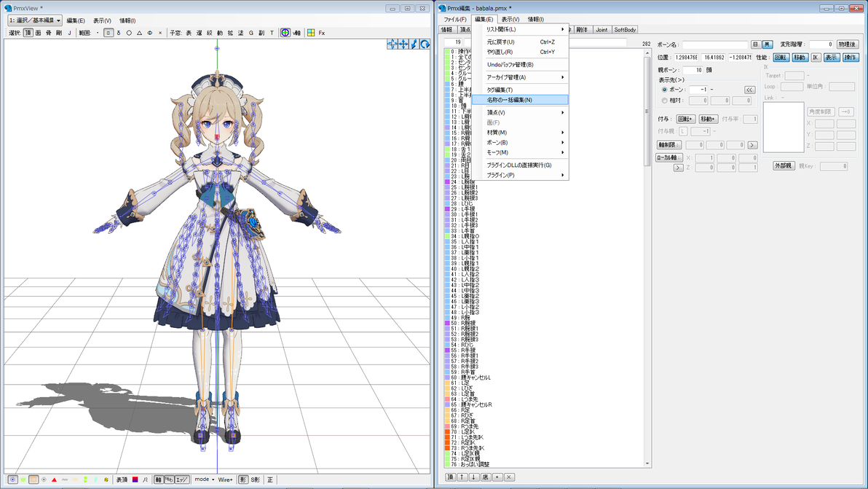
Task: Add bone with the + list button
Action: tap(497, 477)
